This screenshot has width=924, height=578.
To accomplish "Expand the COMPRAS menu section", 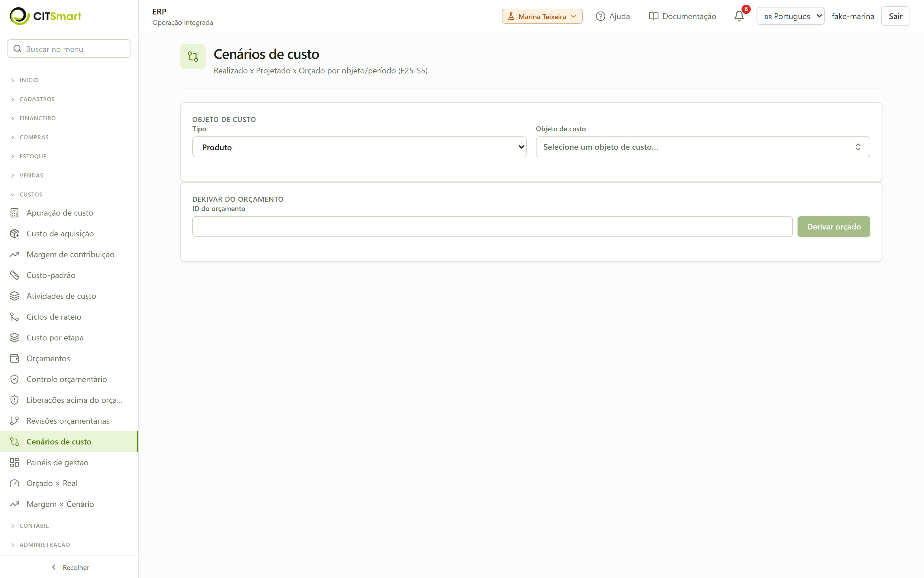I will point(69,137).
